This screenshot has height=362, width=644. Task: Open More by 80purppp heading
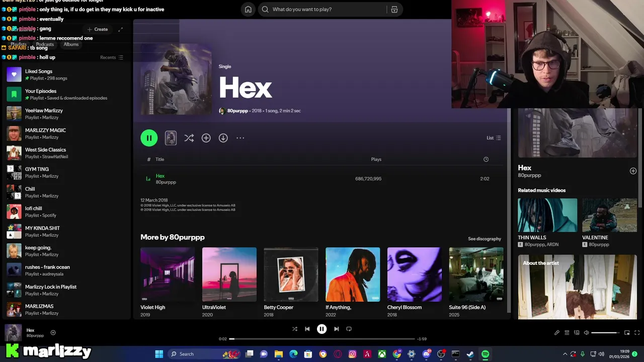pyautogui.click(x=173, y=237)
